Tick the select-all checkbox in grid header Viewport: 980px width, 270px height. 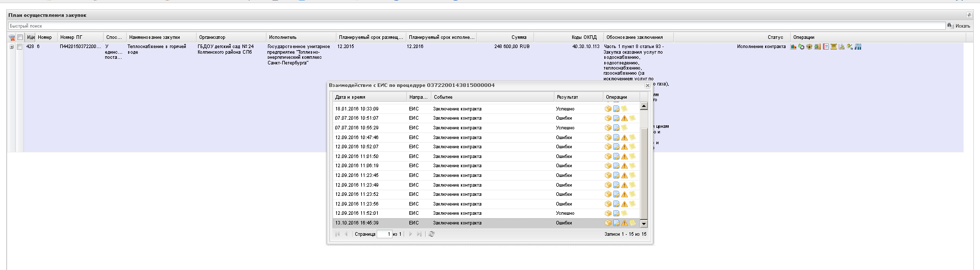[20, 37]
